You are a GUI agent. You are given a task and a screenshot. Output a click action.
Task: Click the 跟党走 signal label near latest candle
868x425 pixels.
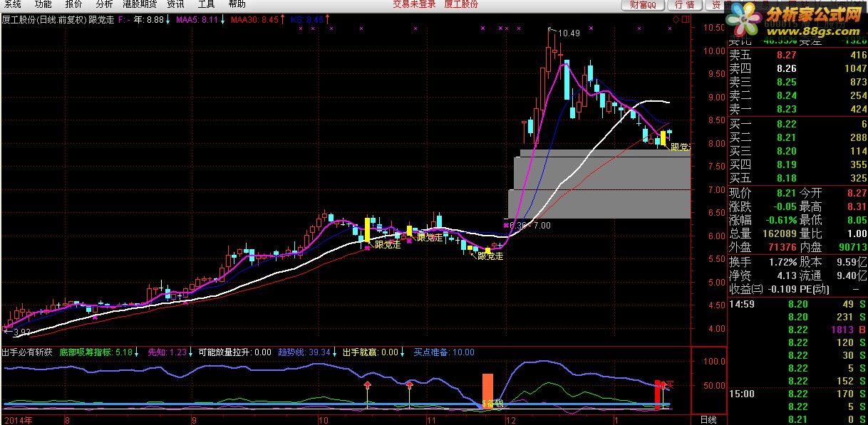click(x=680, y=147)
